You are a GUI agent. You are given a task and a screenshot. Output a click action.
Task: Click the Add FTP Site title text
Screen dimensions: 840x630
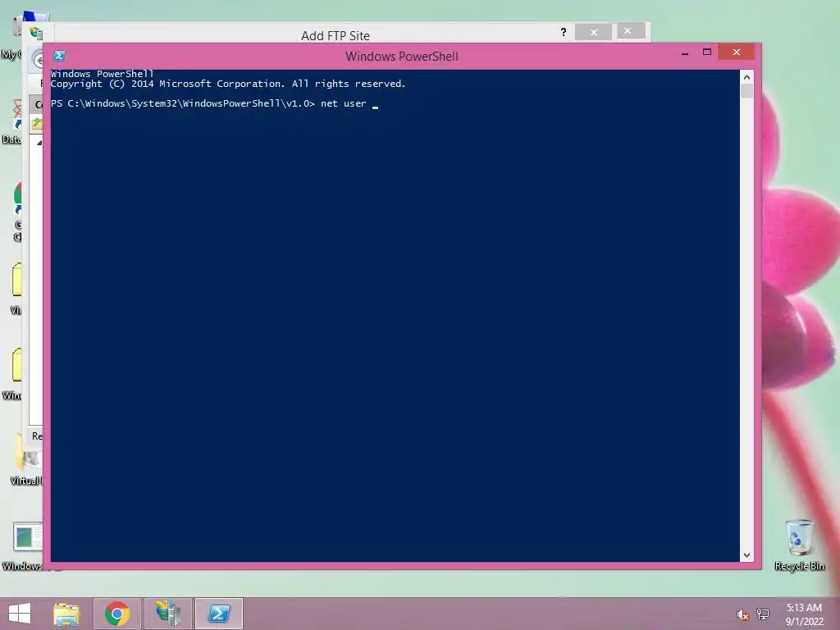[x=336, y=36]
